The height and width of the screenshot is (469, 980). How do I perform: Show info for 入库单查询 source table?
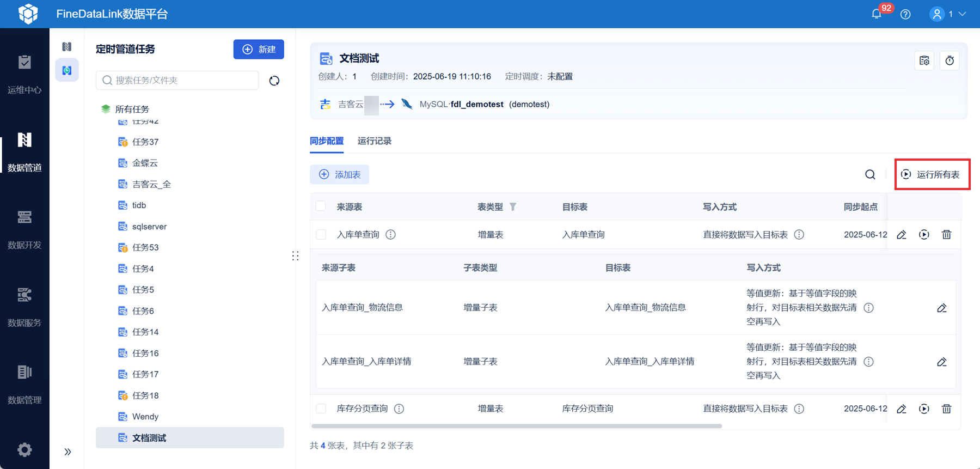tap(390, 235)
